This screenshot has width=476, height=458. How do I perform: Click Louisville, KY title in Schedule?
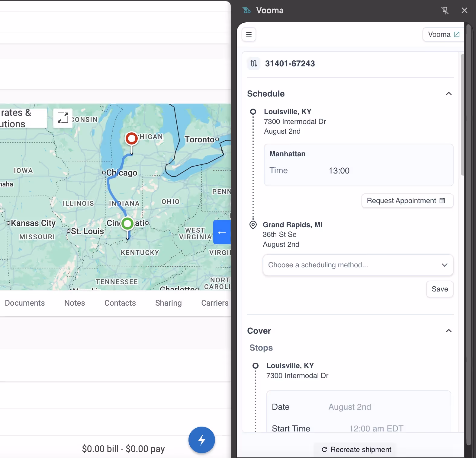coord(288,112)
